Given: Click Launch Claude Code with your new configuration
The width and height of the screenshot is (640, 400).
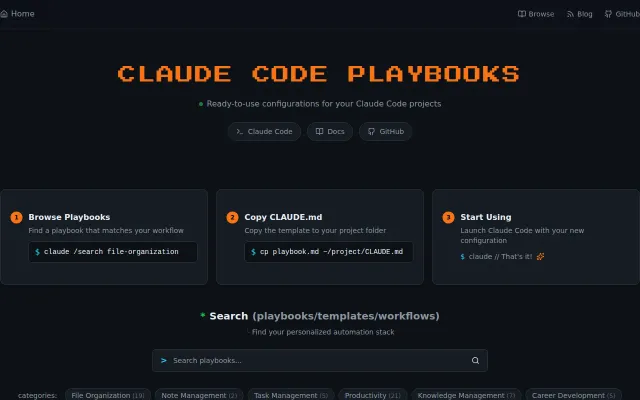Looking at the screenshot, I should click(522, 236).
